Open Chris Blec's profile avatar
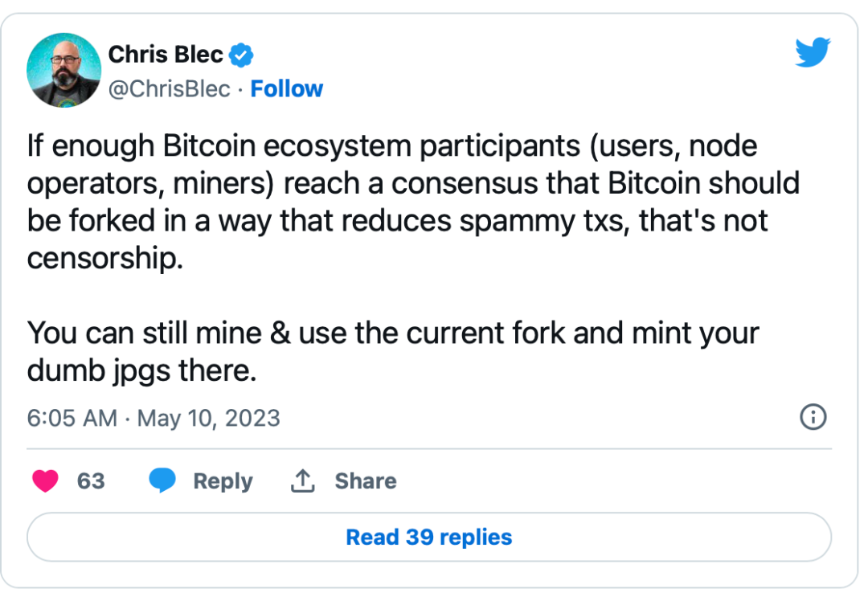 [x=64, y=70]
